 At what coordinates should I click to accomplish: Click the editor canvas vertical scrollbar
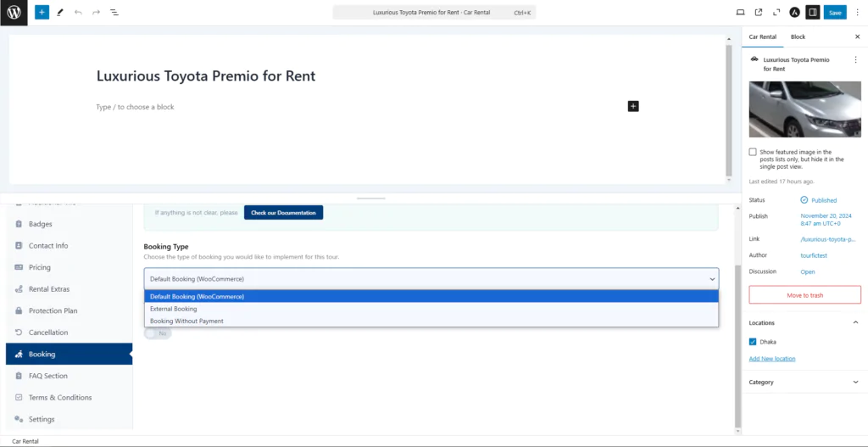point(728,110)
